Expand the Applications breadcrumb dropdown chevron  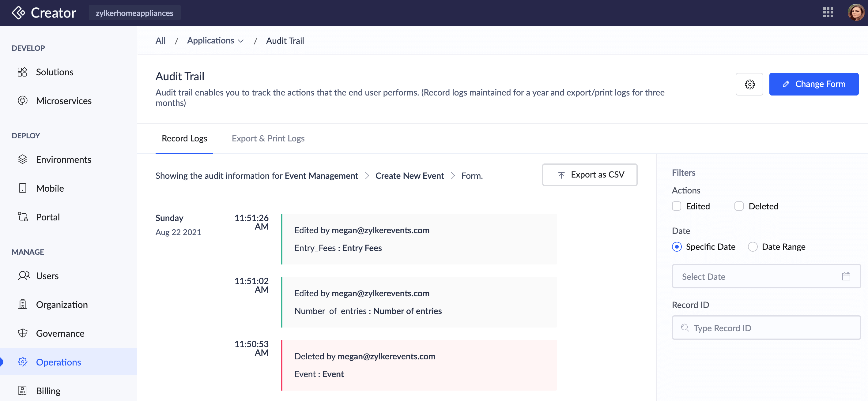click(241, 41)
